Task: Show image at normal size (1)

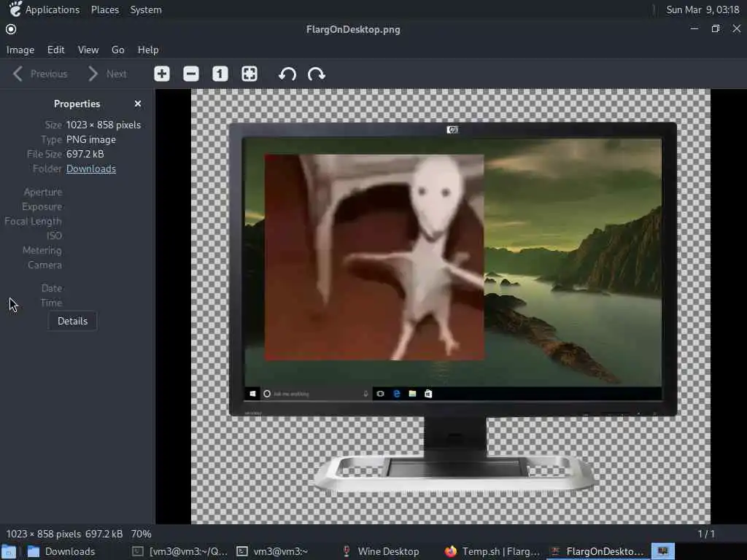Action: (x=220, y=74)
